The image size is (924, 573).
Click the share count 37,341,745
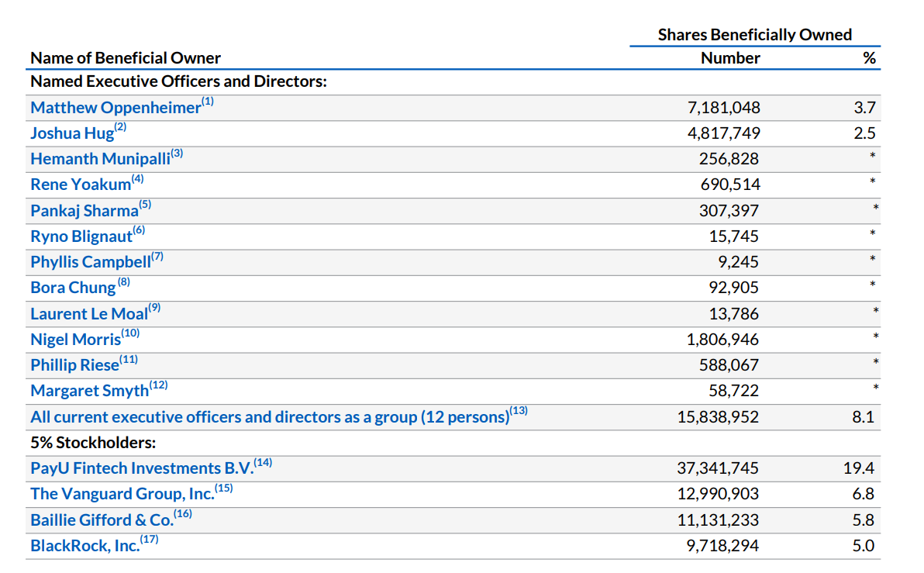coord(718,468)
